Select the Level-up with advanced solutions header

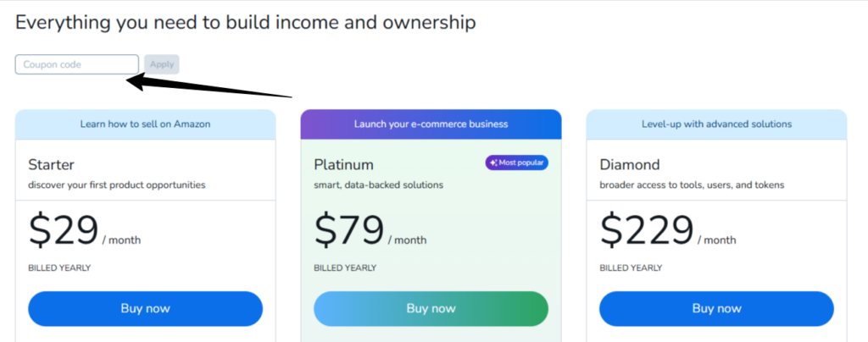[716, 124]
